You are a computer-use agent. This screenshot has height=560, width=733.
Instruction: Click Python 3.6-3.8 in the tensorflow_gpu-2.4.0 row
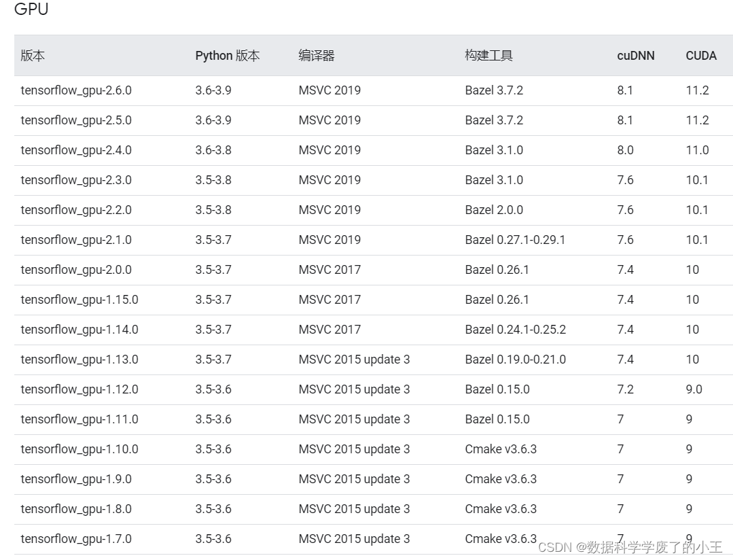coord(213,150)
